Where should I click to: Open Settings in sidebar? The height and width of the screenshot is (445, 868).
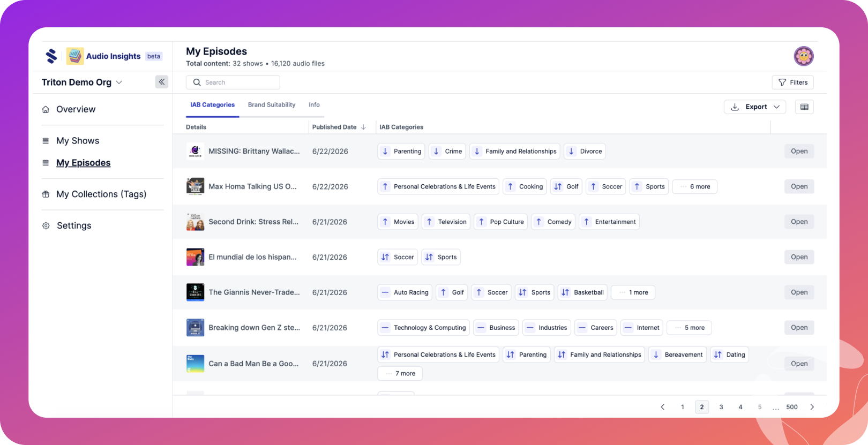coord(74,225)
